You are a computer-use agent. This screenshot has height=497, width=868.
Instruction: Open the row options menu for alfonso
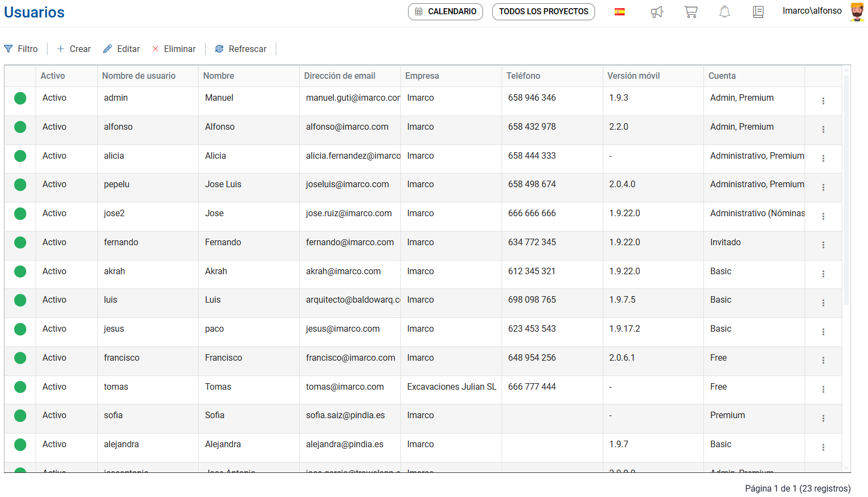(x=823, y=130)
